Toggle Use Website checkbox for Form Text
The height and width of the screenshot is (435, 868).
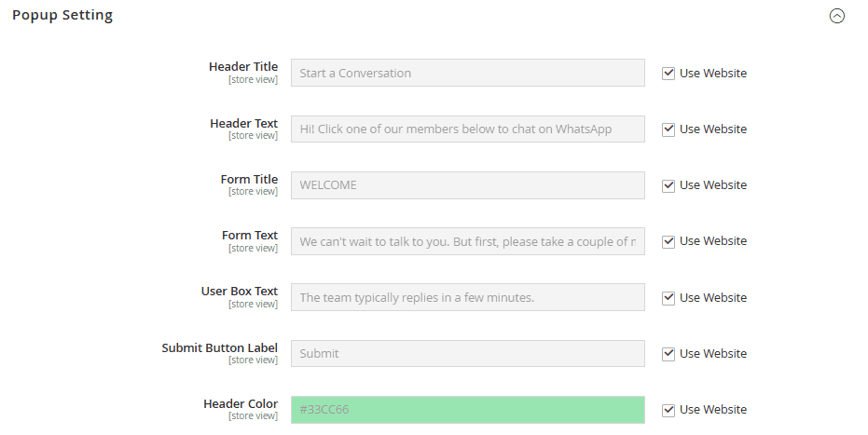coord(668,241)
